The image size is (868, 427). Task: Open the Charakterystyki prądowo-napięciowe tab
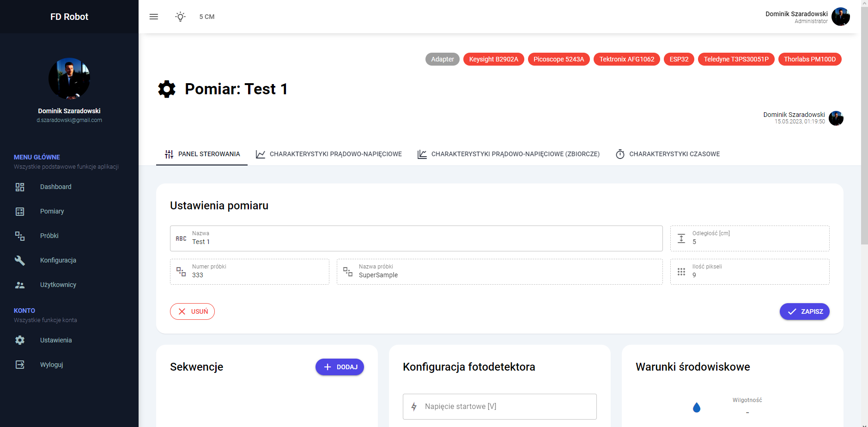(x=328, y=154)
